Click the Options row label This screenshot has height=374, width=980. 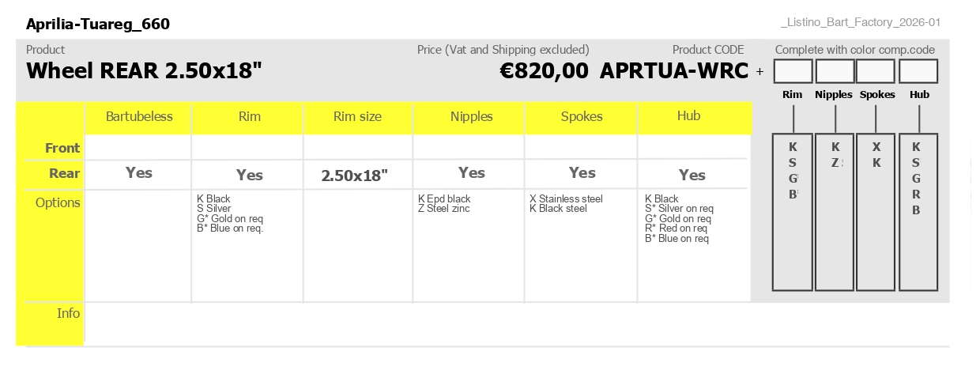[x=58, y=202]
